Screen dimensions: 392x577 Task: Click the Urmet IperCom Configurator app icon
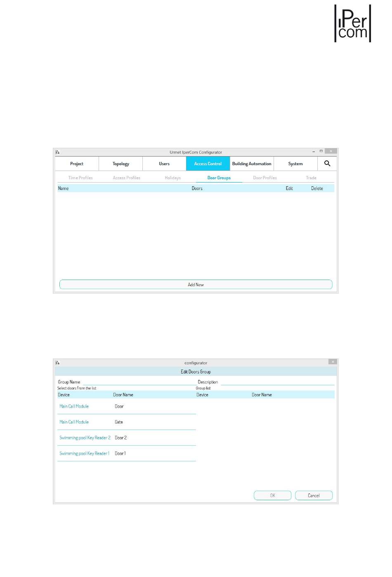pos(58,152)
